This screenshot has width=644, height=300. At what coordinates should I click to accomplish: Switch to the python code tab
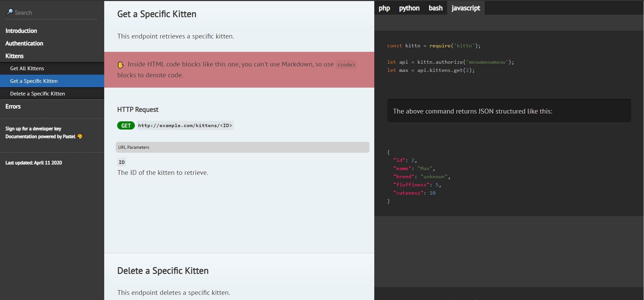point(409,8)
